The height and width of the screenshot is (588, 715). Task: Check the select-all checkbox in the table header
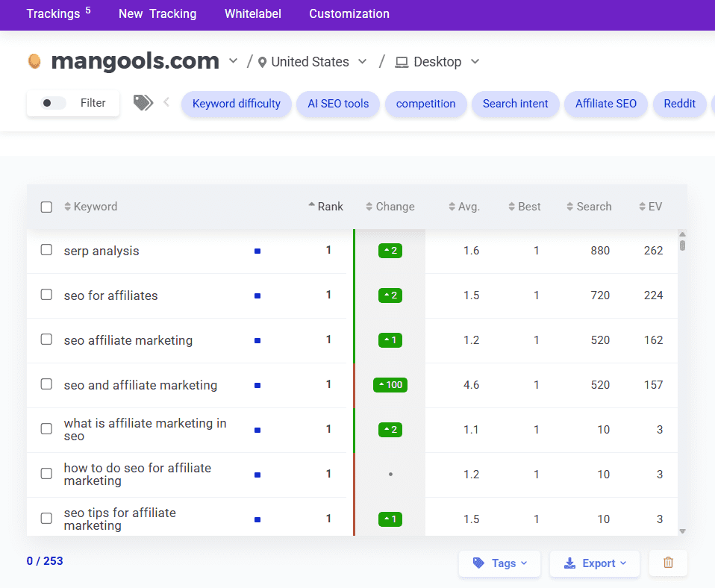point(46,207)
